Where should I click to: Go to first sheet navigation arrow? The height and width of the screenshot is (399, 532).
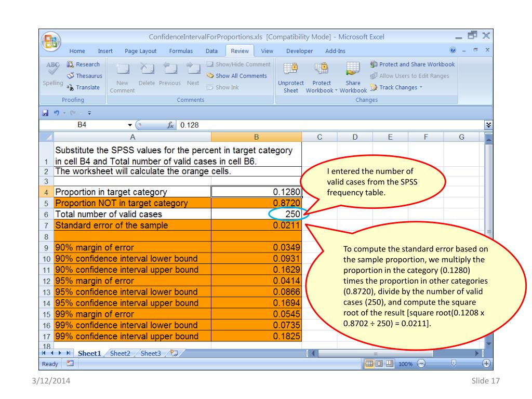point(44,353)
